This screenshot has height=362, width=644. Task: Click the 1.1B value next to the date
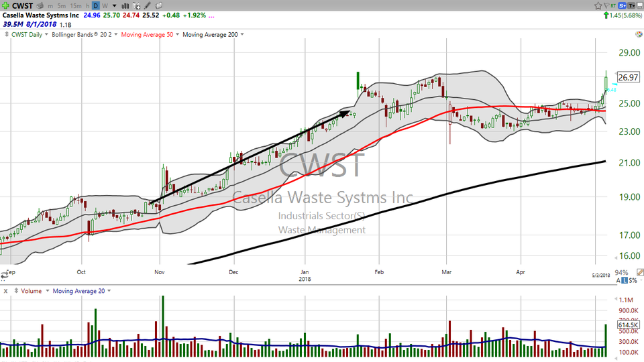click(x=65, y=25)
